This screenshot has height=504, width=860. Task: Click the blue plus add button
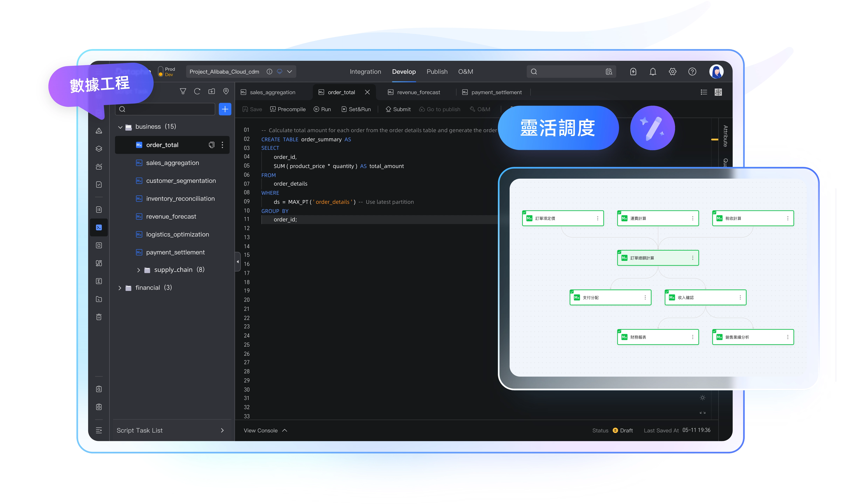point(225,109)
